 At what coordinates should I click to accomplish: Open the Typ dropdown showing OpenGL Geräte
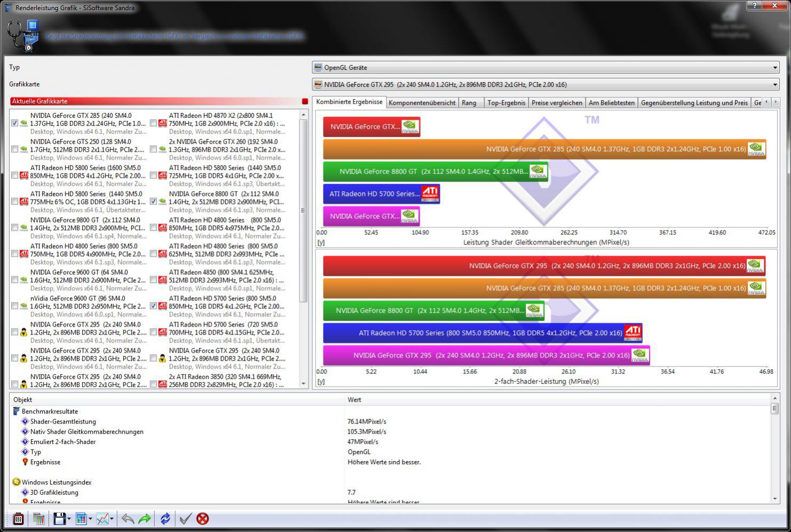tap(545, 67)
